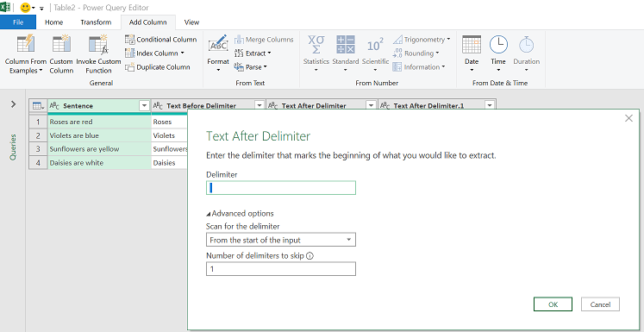Click cell 'Sunflowers are yellow'
Screen dimensions: 644x332
coord(99,149)
